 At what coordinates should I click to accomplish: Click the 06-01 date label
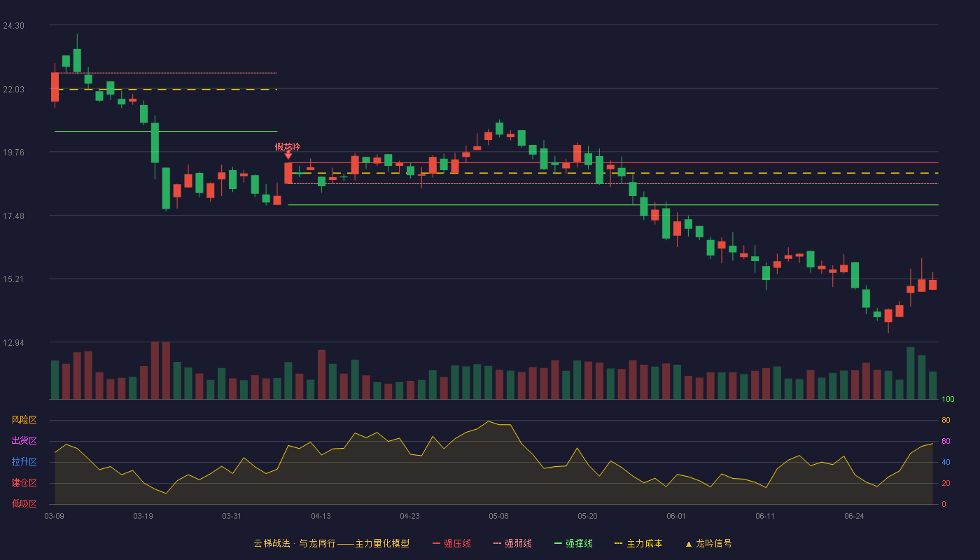pyautogui.click(x=676, y=516)
